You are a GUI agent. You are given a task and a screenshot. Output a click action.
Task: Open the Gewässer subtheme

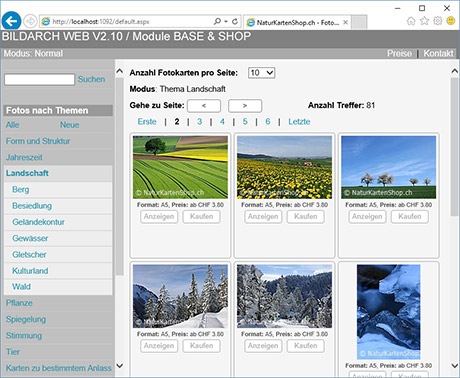tap(30, 238)
